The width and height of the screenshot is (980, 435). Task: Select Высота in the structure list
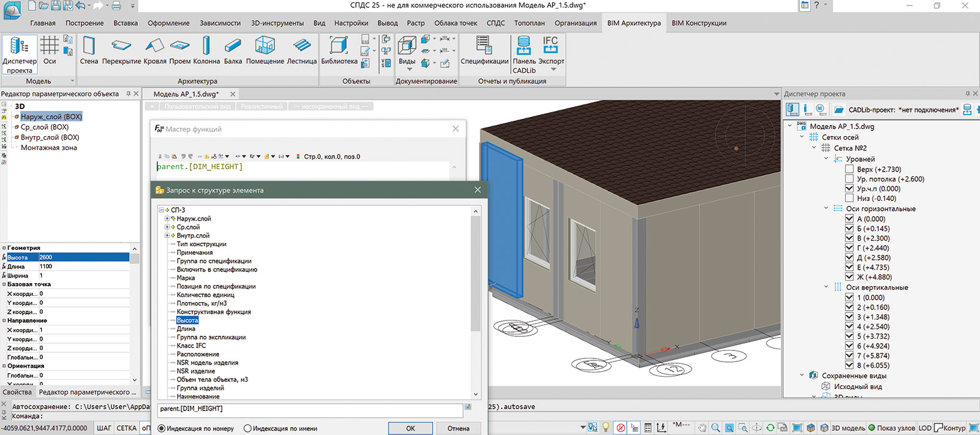(187, 320)
